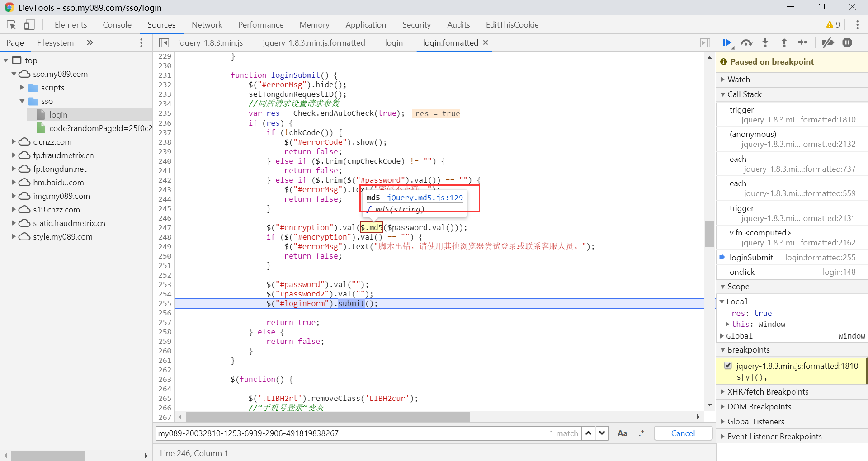Open the jquery-1.8.3.min.js:formatted tab
The image size is (868, 461).
point(314,42)
